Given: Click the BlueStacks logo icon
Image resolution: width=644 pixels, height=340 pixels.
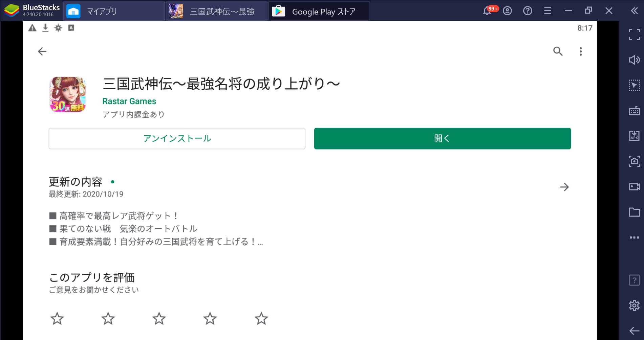Looking at the screenshot, I should [x=12, y=11].
